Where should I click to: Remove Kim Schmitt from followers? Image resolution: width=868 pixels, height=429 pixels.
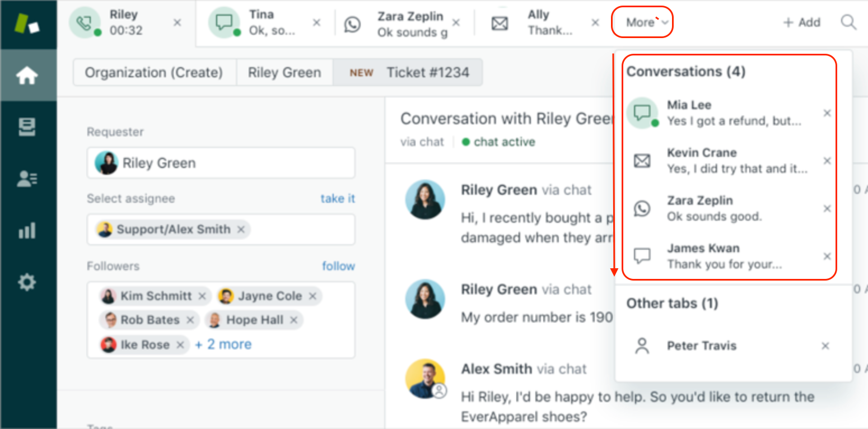click(202, 296)
